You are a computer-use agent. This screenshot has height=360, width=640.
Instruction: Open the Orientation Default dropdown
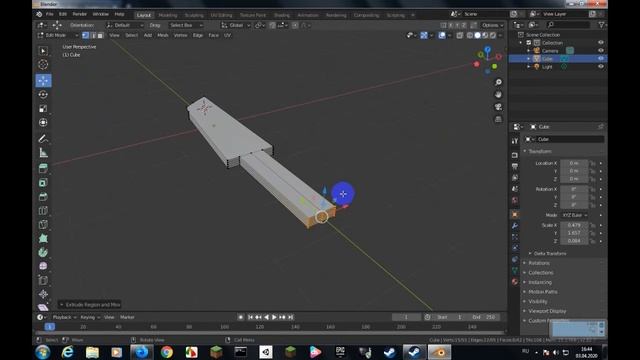point(124,25)
